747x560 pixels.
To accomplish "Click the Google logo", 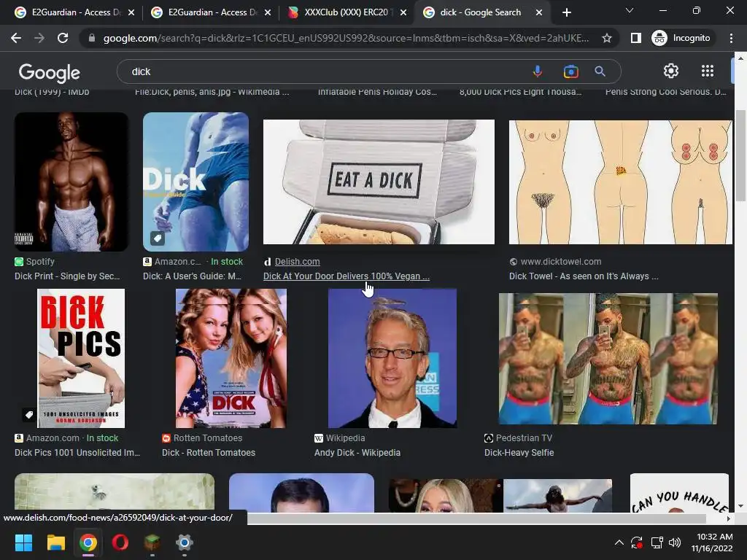I will point(49,72).
